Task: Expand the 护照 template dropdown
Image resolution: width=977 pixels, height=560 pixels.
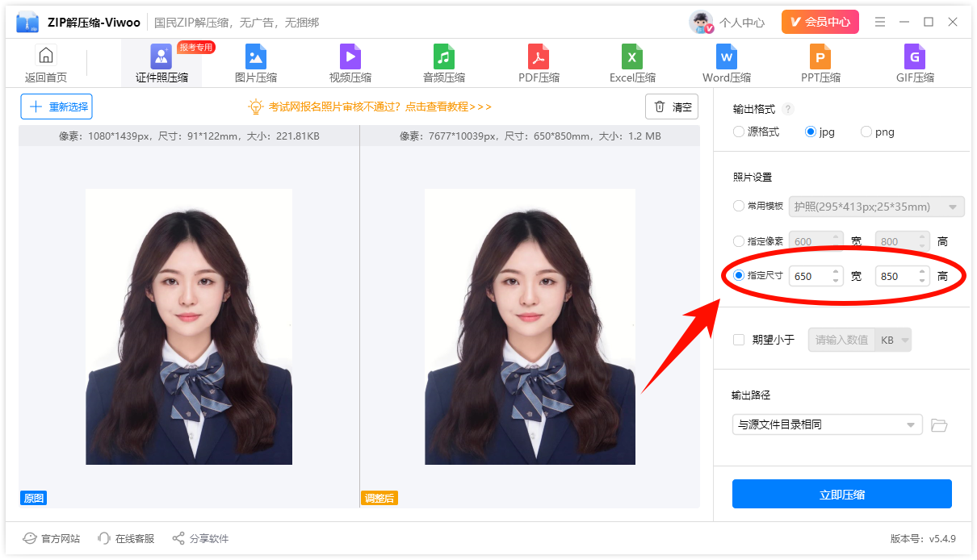Action: (877, 207)
